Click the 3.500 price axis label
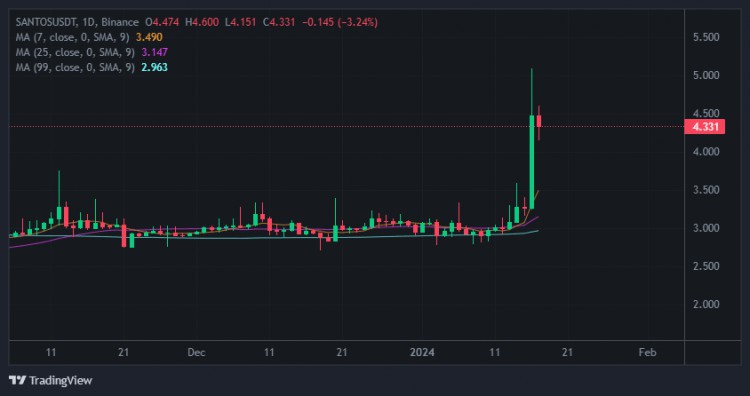The width and height of the screenshot is (750, 396). click(706, 190)
